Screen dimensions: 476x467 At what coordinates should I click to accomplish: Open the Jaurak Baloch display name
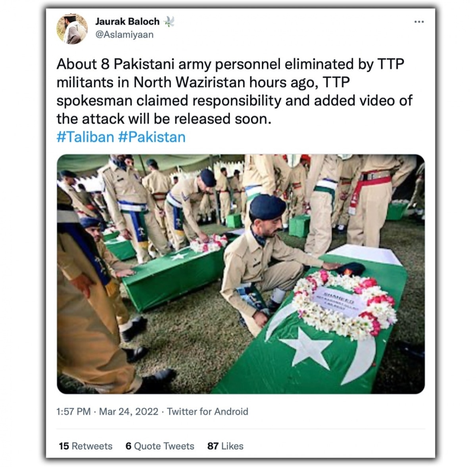coord(127,21)
